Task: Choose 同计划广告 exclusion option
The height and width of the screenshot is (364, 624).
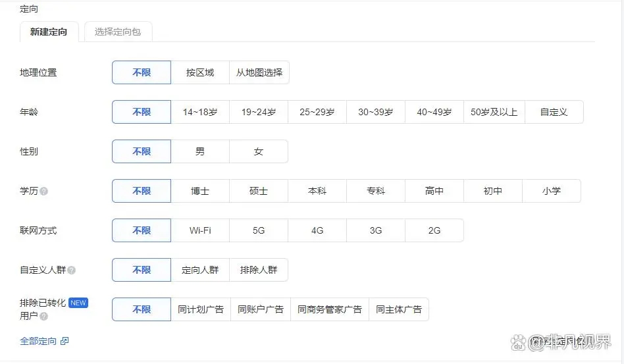Action: click(201, 309)
